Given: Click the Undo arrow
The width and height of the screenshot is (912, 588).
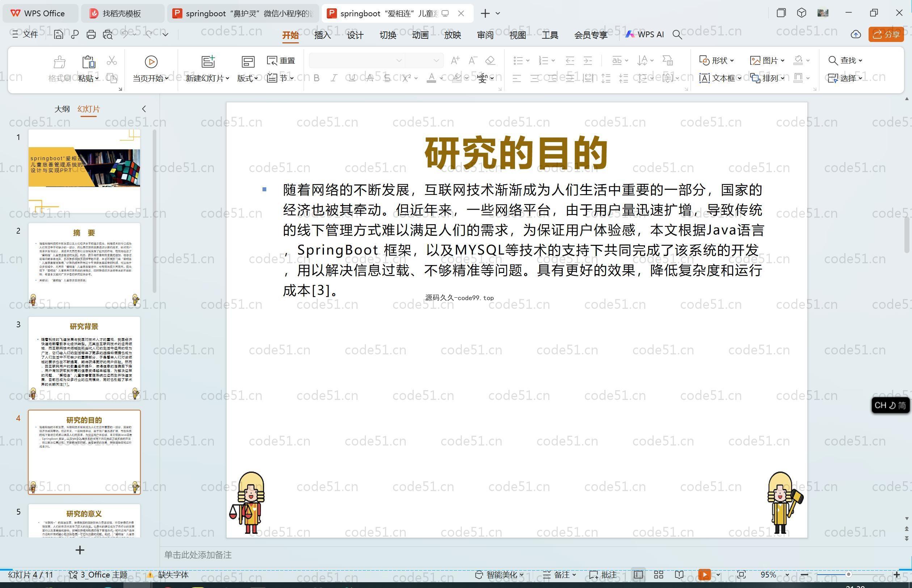Looking at the screenshot, I should coord(124,34).
